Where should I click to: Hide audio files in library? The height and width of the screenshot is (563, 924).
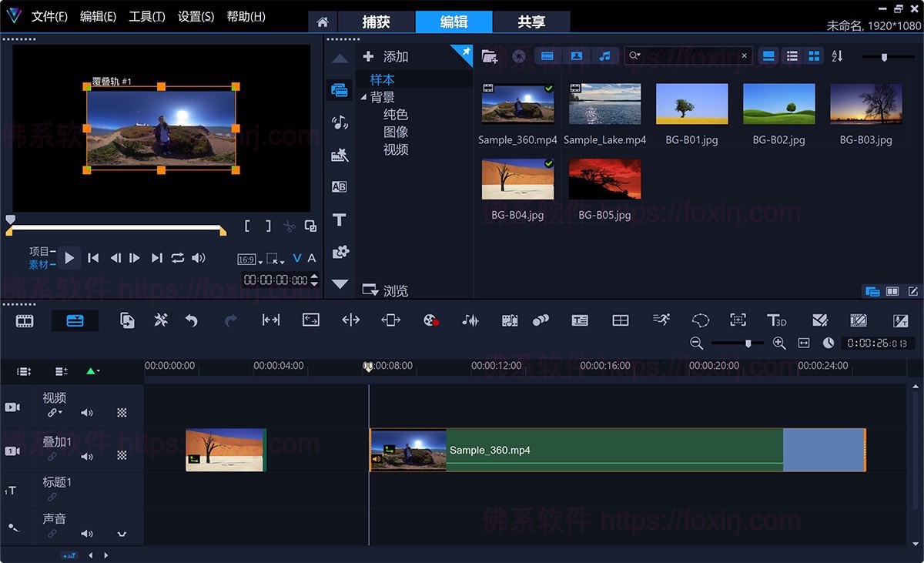(605, 56)
